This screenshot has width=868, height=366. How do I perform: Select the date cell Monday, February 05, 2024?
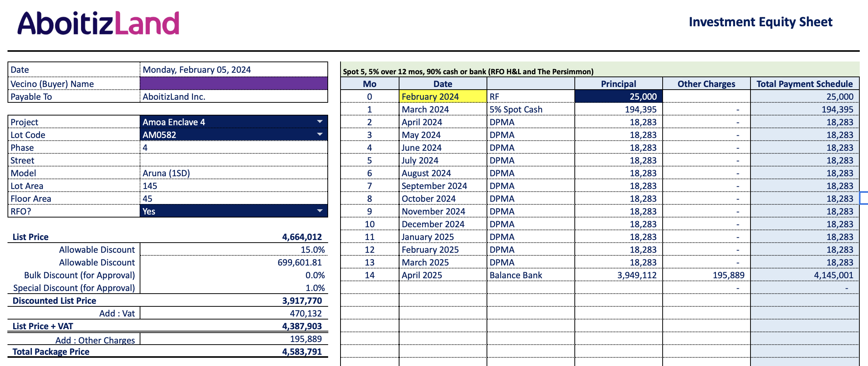(x=234, y=70)
